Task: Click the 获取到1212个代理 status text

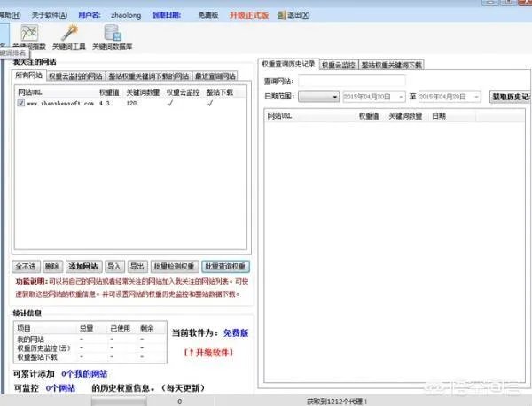Action: (337, 402)
